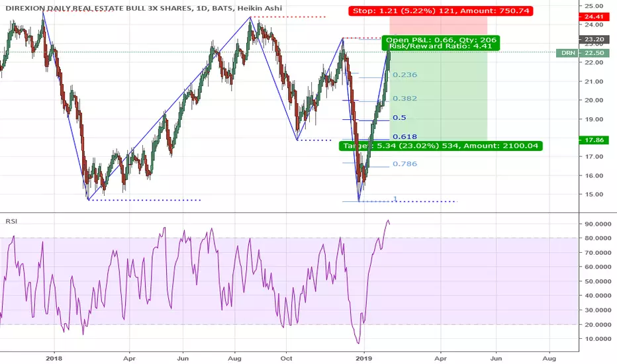Click the 22.00 price axis label
617x364 pixels.
[x=594, y=62]
